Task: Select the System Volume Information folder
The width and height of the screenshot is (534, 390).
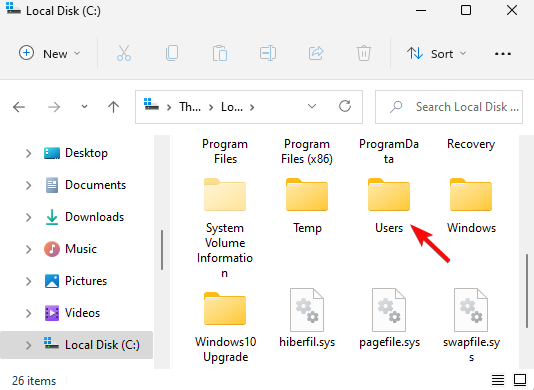Action: [x=225, y=228]
